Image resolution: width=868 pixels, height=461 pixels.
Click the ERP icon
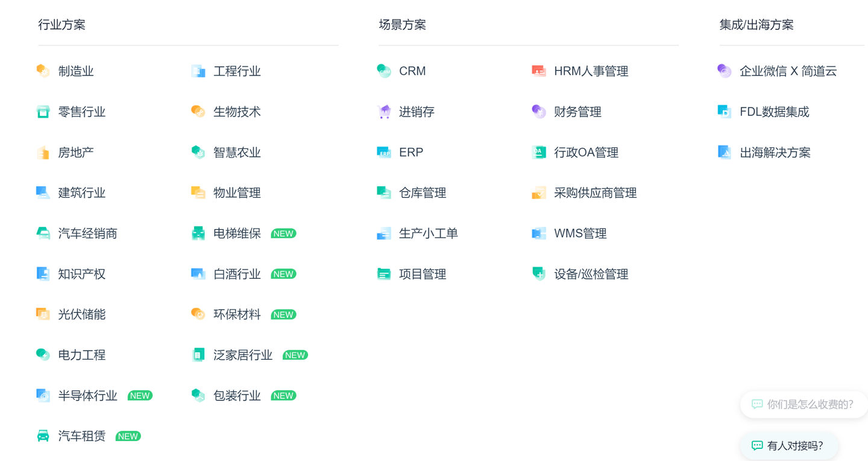(384, 152)
